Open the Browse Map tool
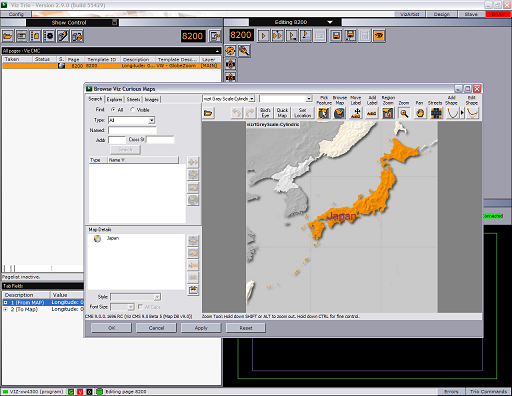Viewport: 512px width, 396px height. pos(339,113)
